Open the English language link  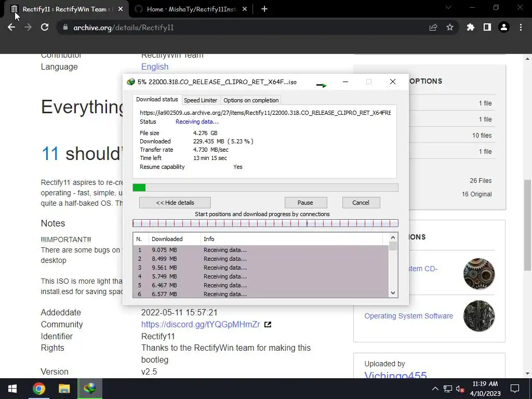coord(155,67)
